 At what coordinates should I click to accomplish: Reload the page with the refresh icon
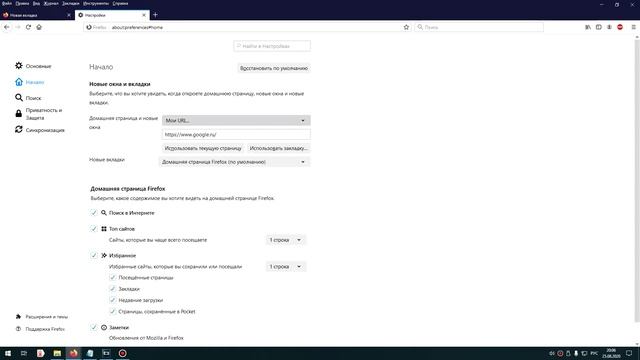point(28,27)
